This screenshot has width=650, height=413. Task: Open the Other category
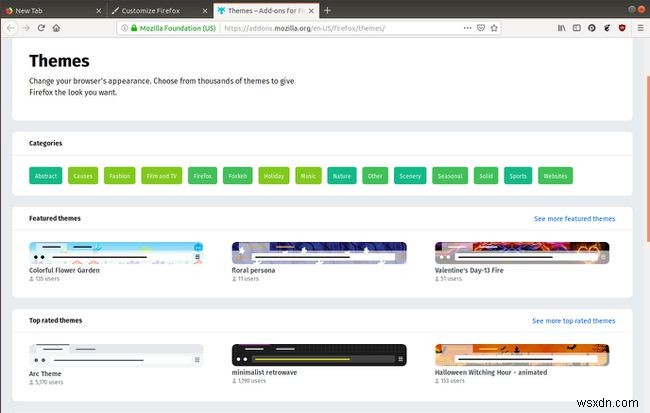pos(375,176)
